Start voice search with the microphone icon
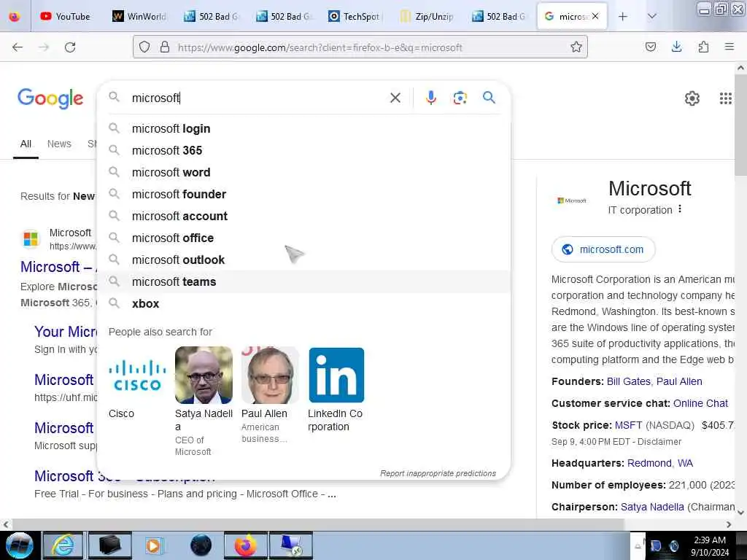Image resolution: width=747 pixels, height=560 pixels. coord(430,98)
